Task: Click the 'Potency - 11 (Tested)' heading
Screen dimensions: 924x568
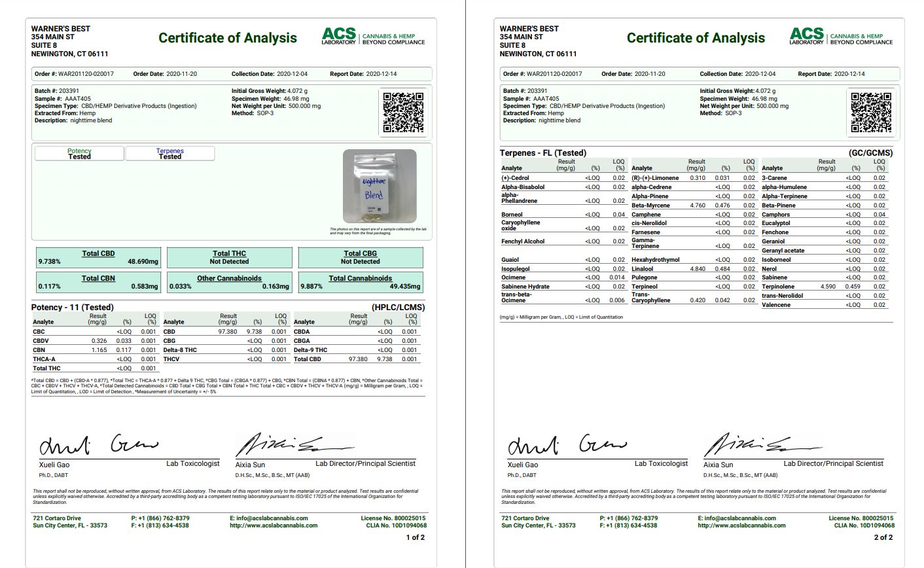Action: (x=73, y=307)
